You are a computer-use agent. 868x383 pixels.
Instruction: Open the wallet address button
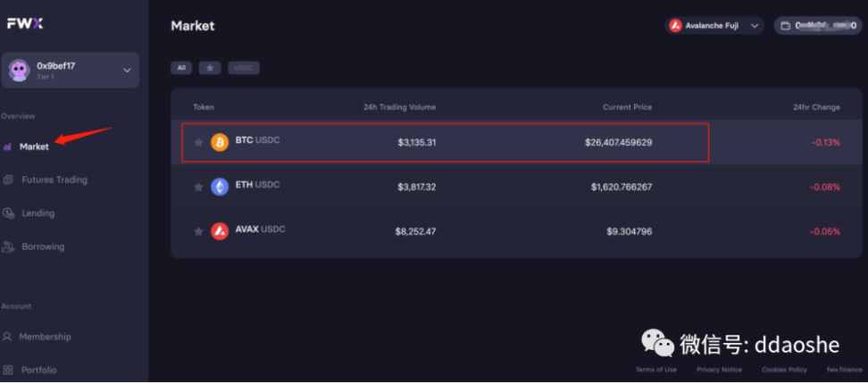pyautogui.click(x=817, y=26)
